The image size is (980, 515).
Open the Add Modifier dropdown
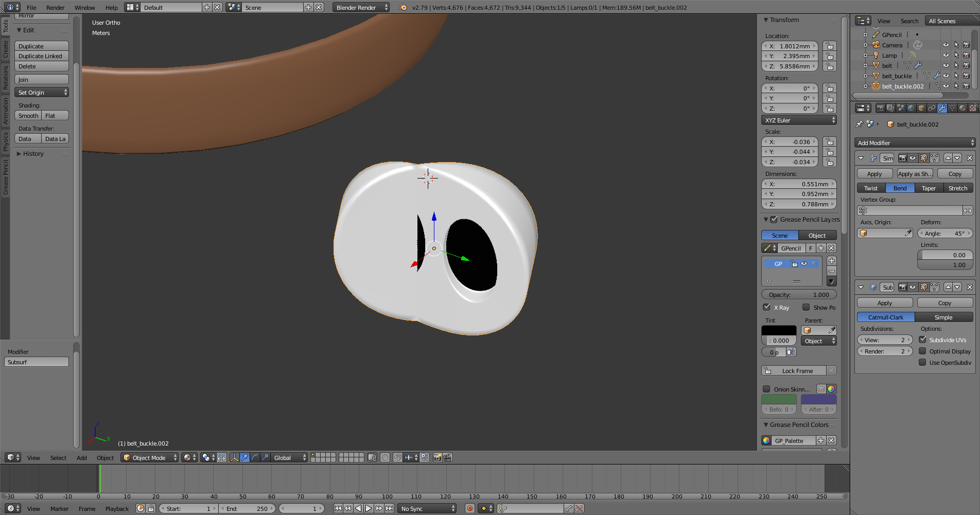click(915, 143)
